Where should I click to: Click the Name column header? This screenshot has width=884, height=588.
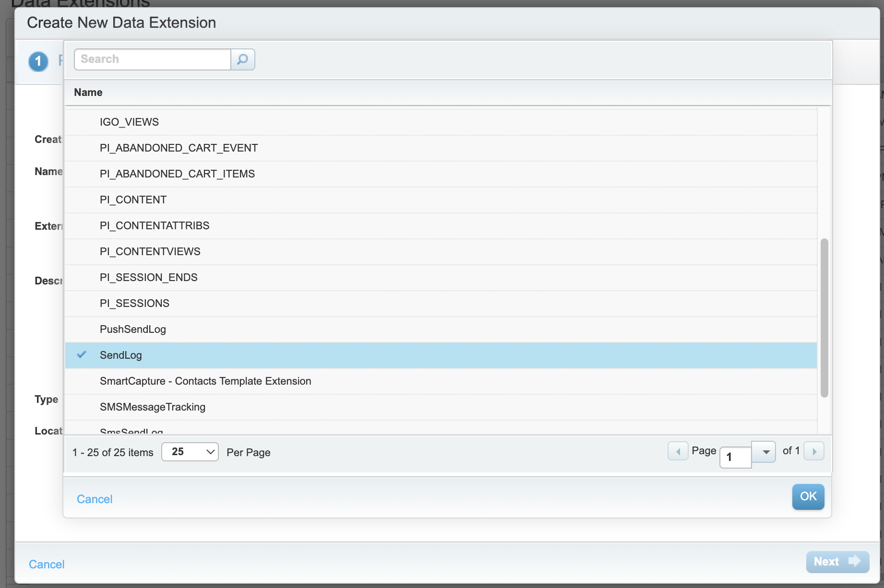pyautogui.click(x=88, y=92)
